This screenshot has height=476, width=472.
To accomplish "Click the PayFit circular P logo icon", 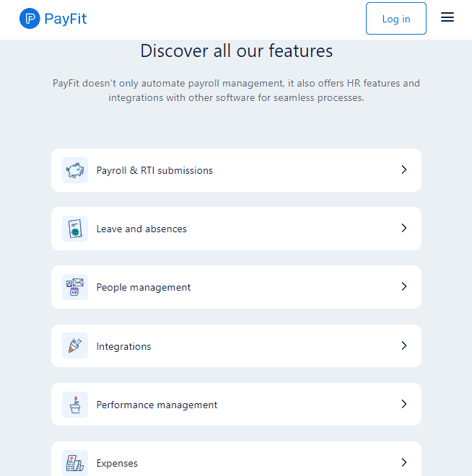I will (x=30, y=19).
